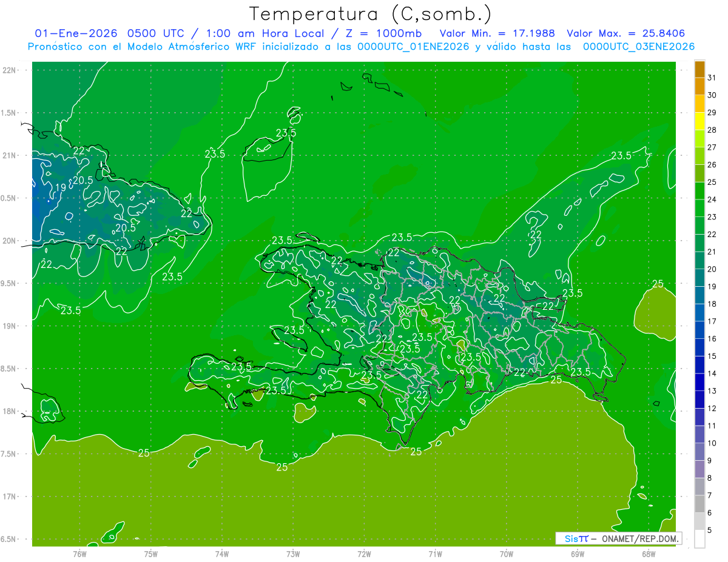
Task: Click the "70W" longitude label
Action: [x=506, y=554]
